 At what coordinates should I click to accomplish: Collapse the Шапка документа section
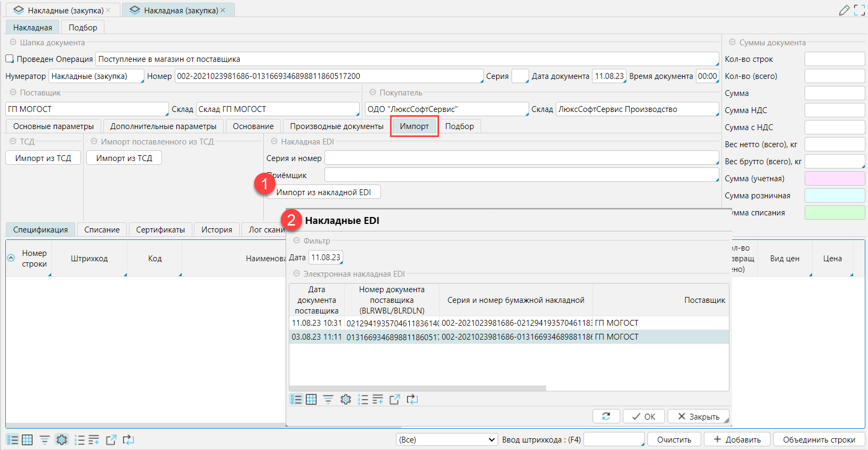pyautogui.click(x=13, y=42)
